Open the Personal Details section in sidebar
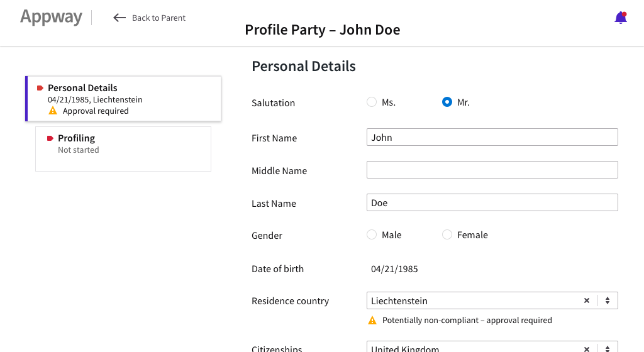The image size is (644, 352). [123, 99]
